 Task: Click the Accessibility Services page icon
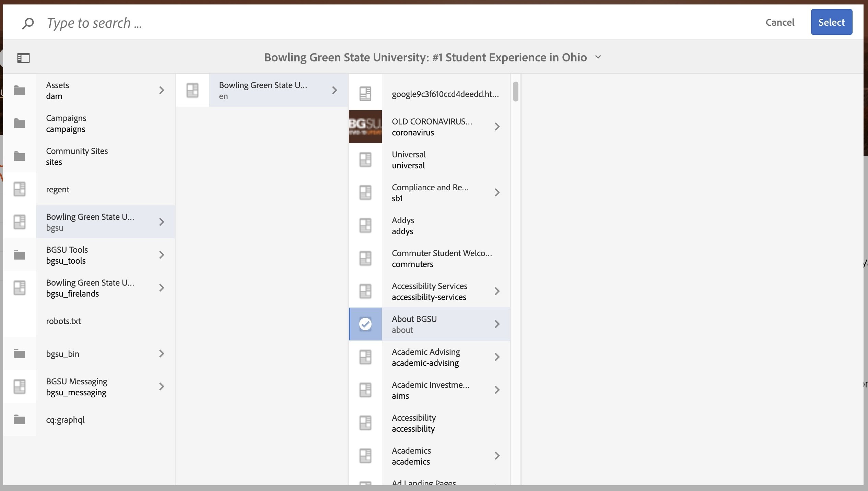point(365,291)
